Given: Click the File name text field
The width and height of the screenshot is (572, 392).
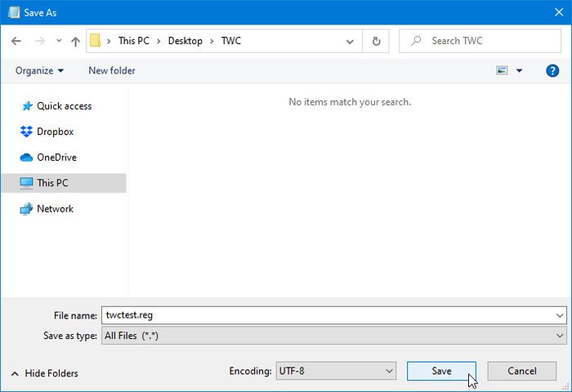Looking at the screenshot, I should click(x=327, y=315).
